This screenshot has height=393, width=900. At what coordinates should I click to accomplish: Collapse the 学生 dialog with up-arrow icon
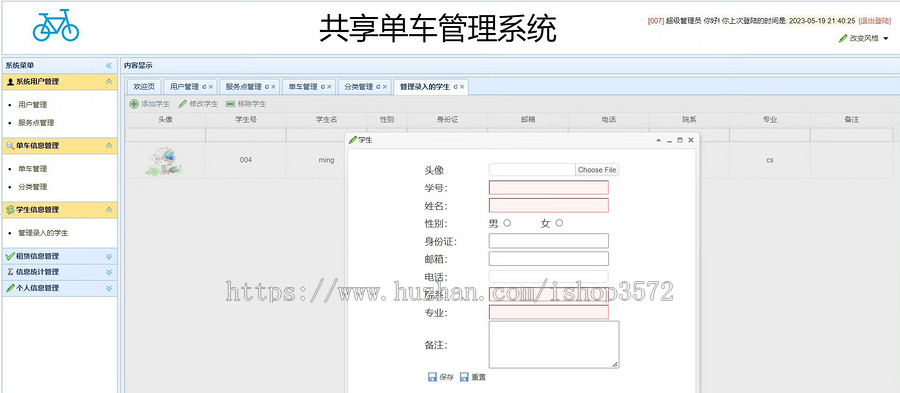click(658, 140)
